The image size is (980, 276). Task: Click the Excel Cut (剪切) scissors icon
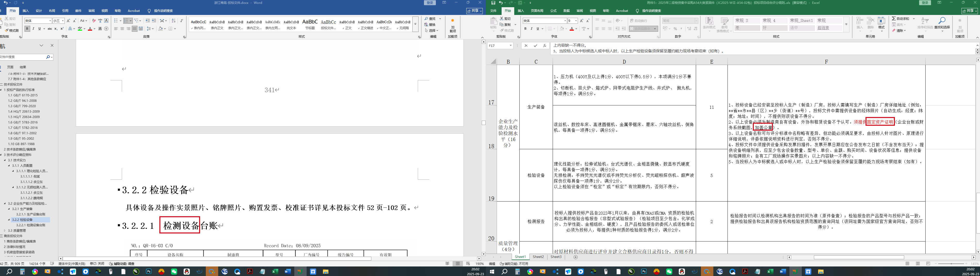point(505,19)
